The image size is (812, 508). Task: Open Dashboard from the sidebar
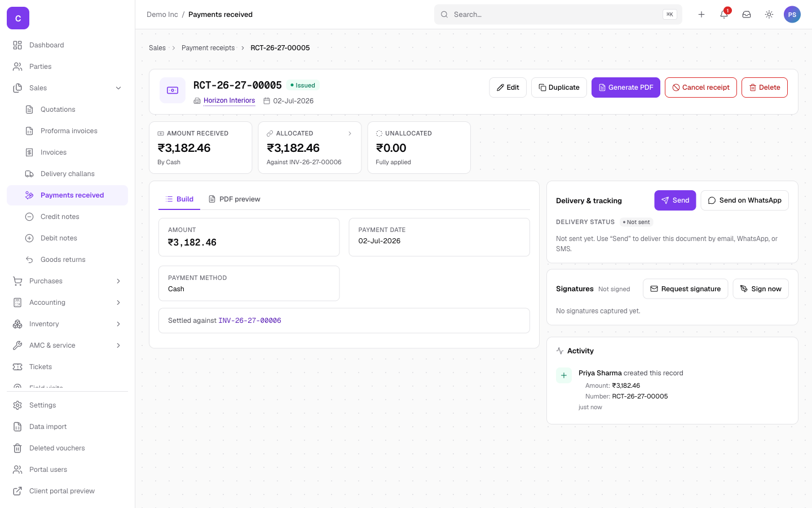(67, 45)
